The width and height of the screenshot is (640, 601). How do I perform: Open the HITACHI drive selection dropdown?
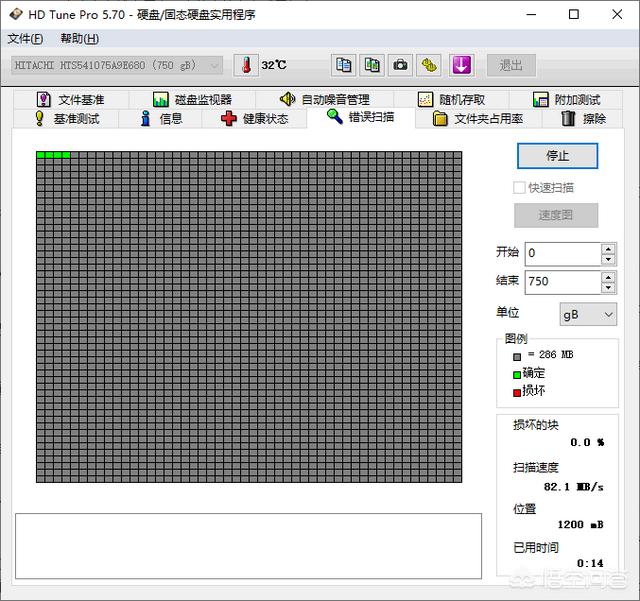coord(117,65)
